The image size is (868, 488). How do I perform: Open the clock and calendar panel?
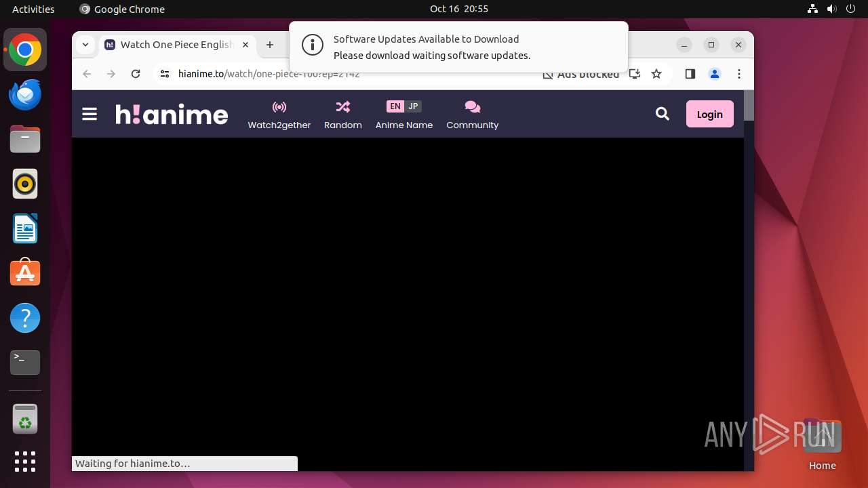(459, 9)
